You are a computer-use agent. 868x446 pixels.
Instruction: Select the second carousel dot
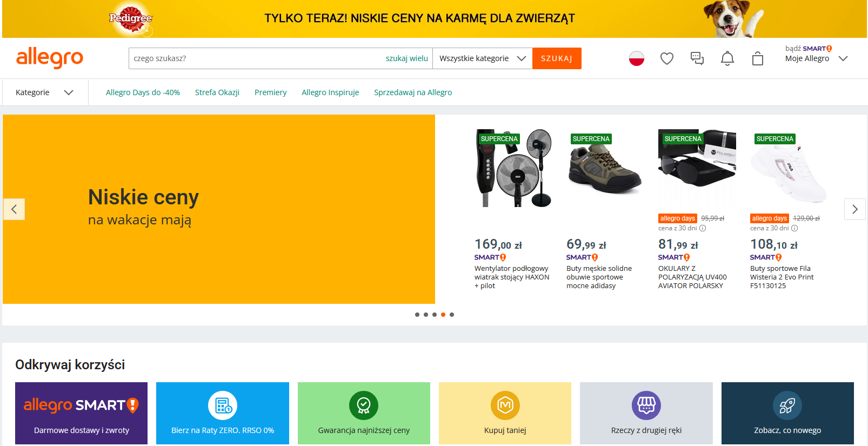426,315
